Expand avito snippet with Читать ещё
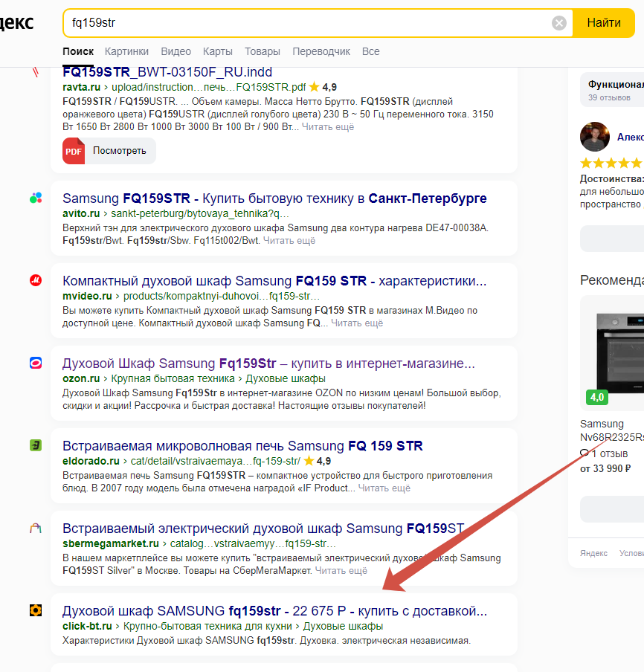 coord(289,240)
